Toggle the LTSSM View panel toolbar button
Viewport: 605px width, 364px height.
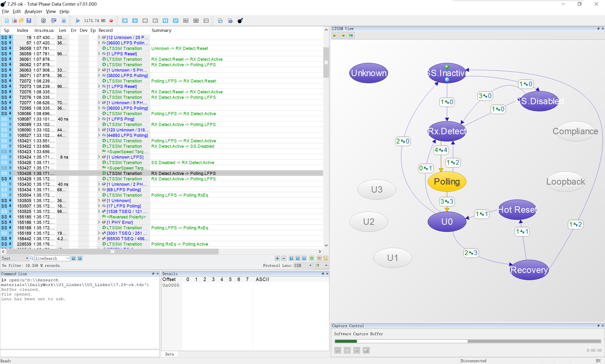pos(176,21)
